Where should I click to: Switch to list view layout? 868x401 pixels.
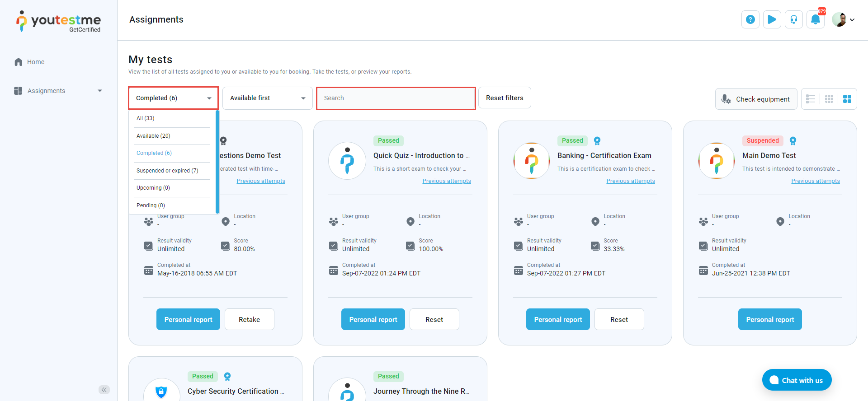click(811, 99)
